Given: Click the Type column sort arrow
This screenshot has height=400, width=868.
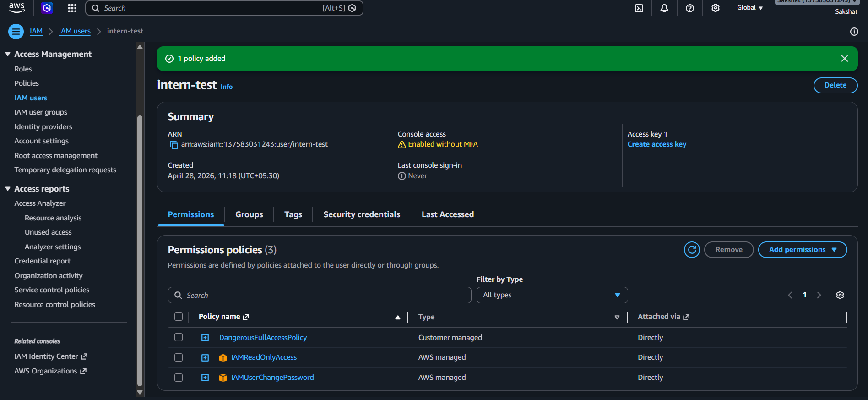Looking at the screenshot, I should pyautogui.click(x=617, y=317).
